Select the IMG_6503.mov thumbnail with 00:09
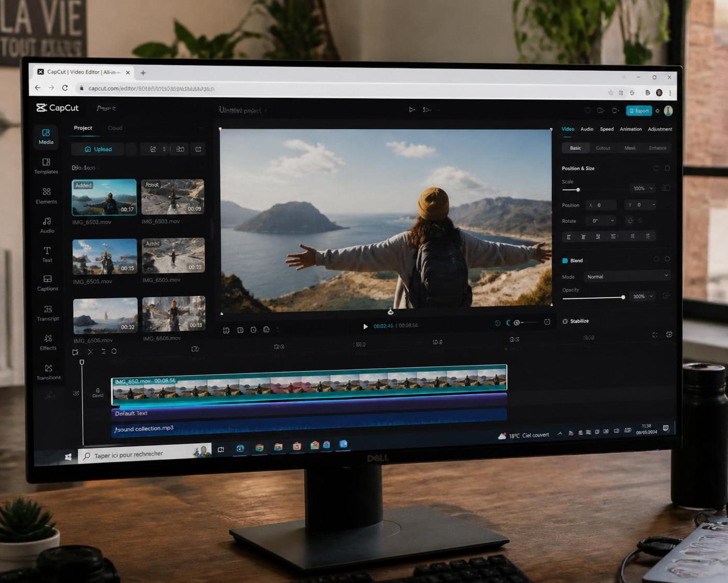This screenshot has width=728, height=583. [x=172, y=197]
